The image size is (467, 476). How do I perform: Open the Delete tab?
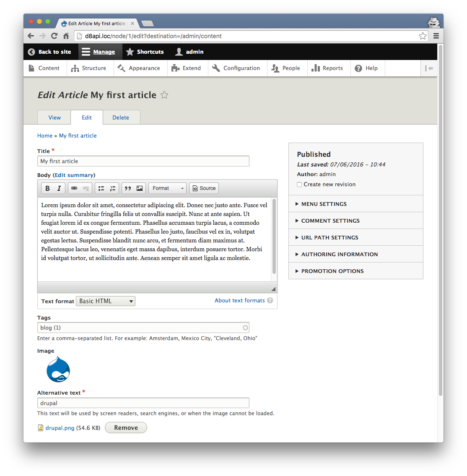pos(121,117)
